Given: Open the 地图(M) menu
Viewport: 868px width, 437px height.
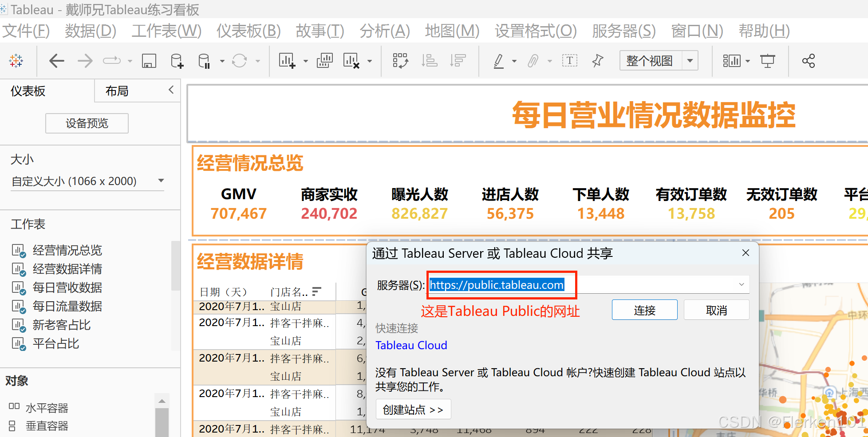Looking at the screenshot, I should [452, 31].
